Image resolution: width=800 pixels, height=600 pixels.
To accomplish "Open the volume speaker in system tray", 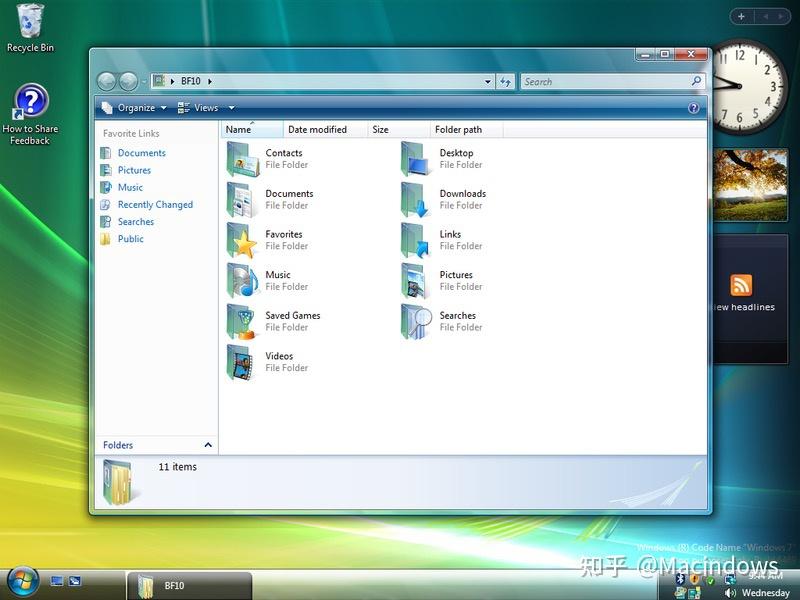I will 729,592.
